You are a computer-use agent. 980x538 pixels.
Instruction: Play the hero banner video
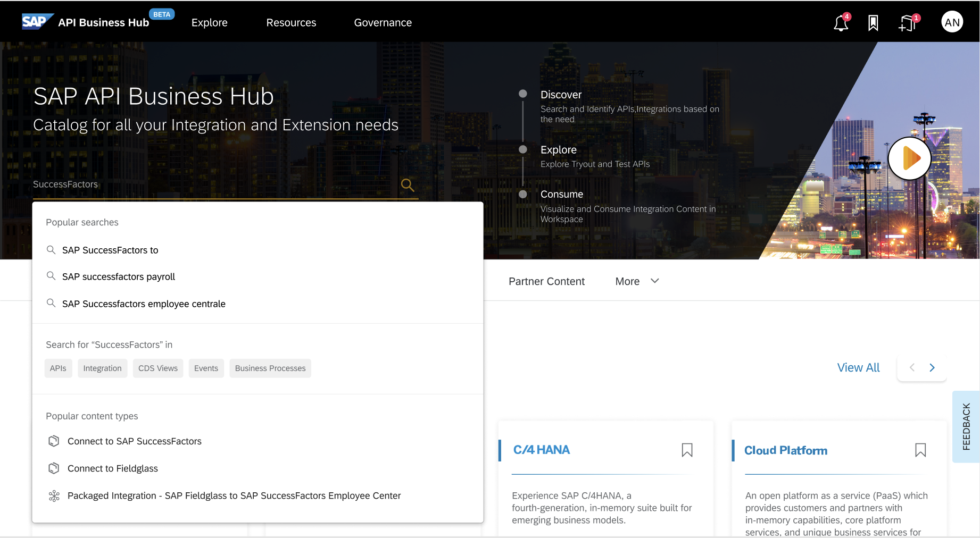coord(909,158)
